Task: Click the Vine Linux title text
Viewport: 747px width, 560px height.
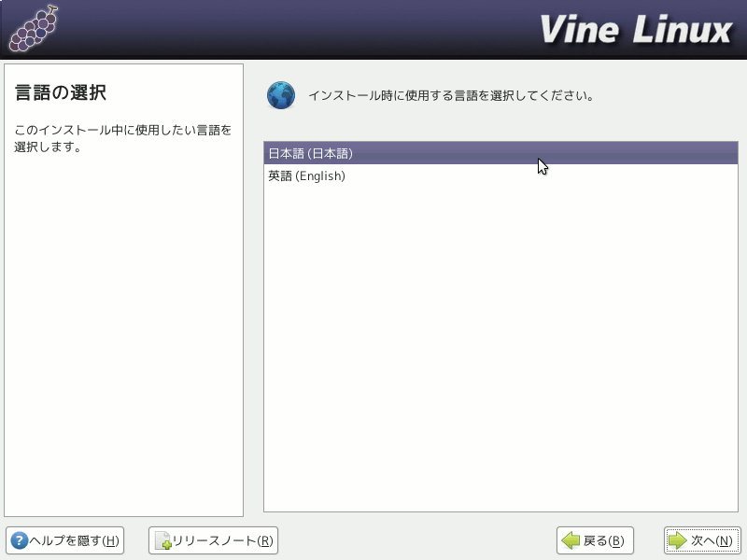Action: pyautogui.click(x=636, y=30)
